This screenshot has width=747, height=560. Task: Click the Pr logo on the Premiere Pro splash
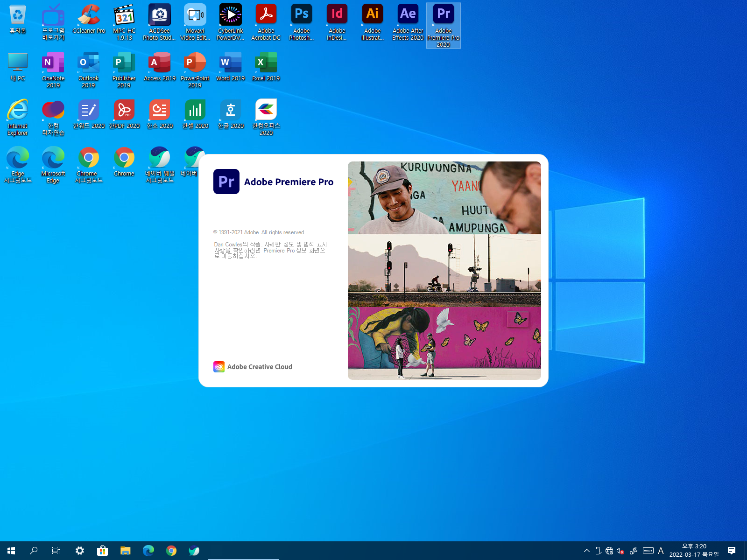[x=226, y=182]
